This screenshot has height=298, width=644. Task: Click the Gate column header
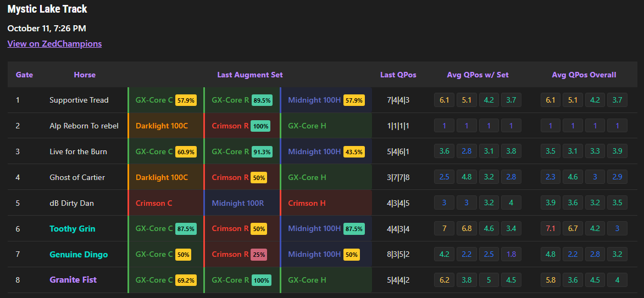coord(25,75)
